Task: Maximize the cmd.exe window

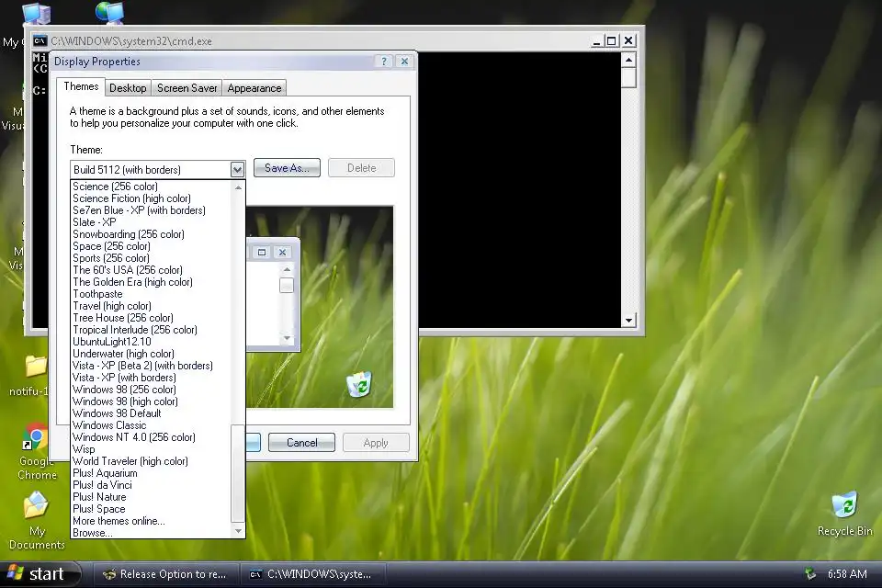Action: 612,40
